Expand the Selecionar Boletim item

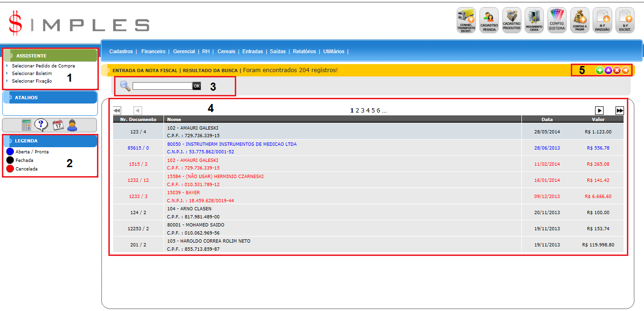32,74
